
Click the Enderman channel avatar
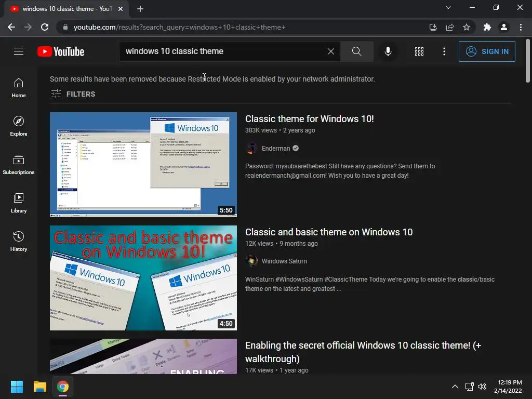click(251, 148)
